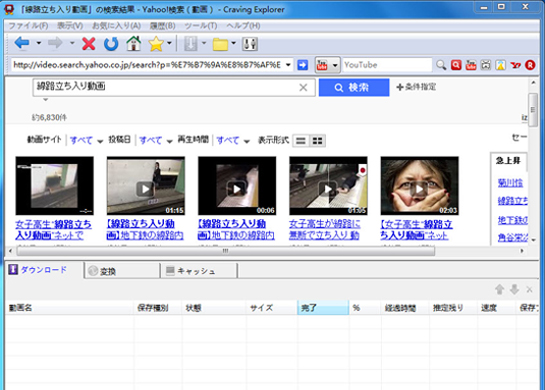545x390 pixels.
Task: Click the magnifier search icon
Action: (441, 65)
